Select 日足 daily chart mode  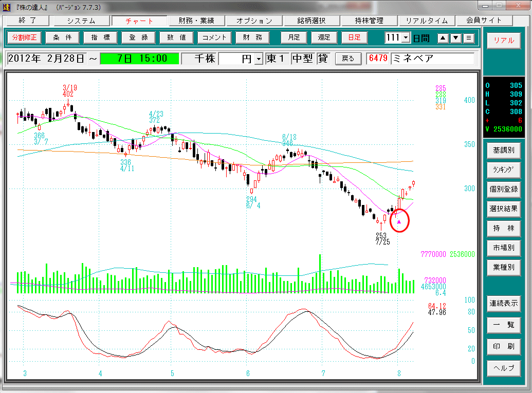coord(354,38)
